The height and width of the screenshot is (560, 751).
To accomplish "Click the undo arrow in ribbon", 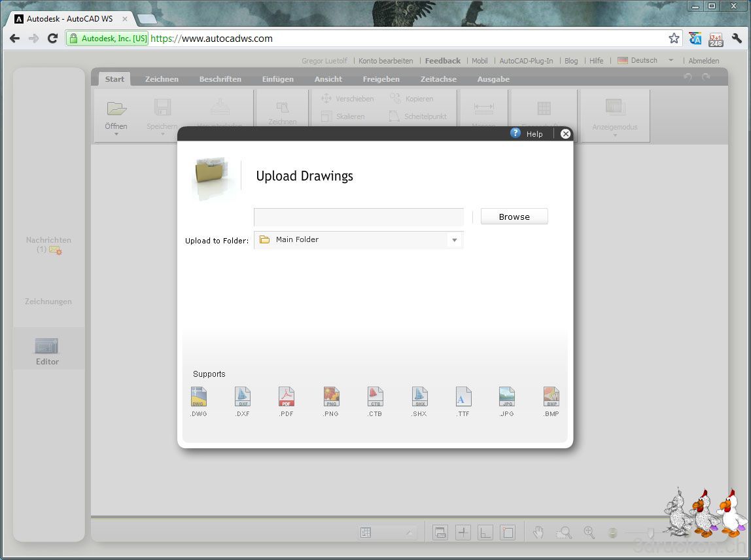I will (x=688, y=77).
